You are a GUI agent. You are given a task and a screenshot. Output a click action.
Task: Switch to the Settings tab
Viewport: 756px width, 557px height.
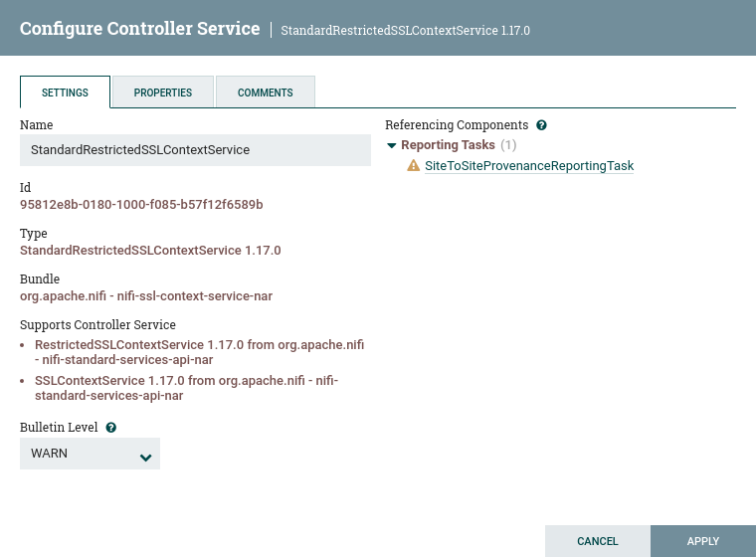pyautogui.click(x=65, y=93)
